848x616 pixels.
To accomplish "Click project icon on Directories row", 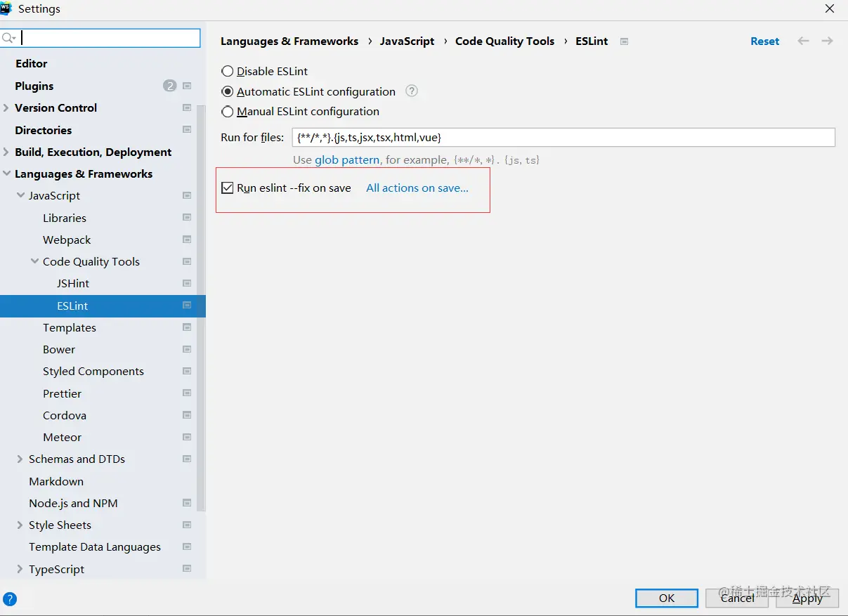I will tap(187, 130).
